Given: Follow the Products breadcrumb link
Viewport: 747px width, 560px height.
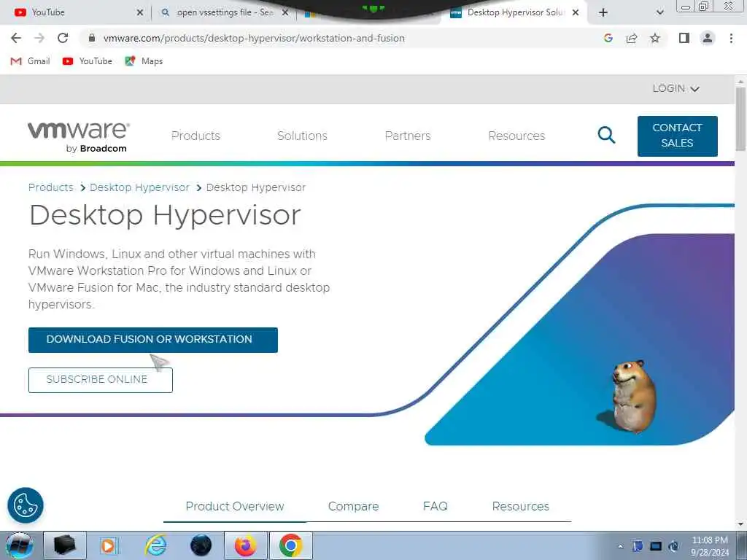Looking at the screenshot, I should 51,187.
